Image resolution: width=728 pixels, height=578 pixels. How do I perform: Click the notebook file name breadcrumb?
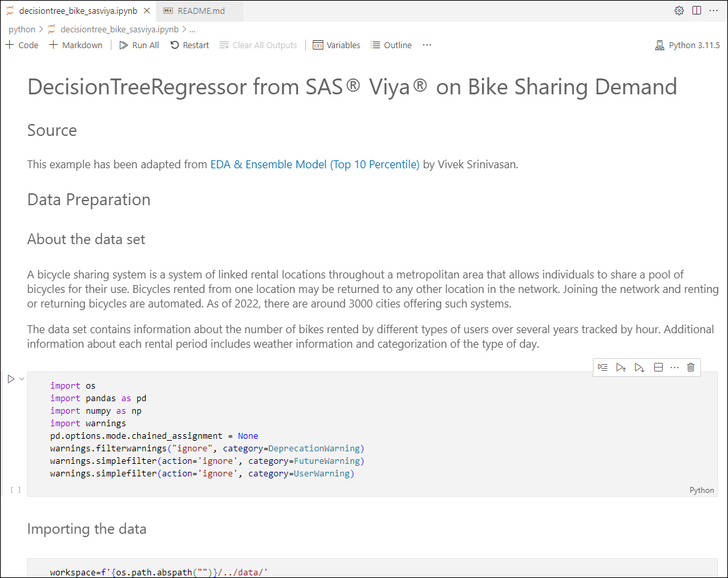click(119, 29)
